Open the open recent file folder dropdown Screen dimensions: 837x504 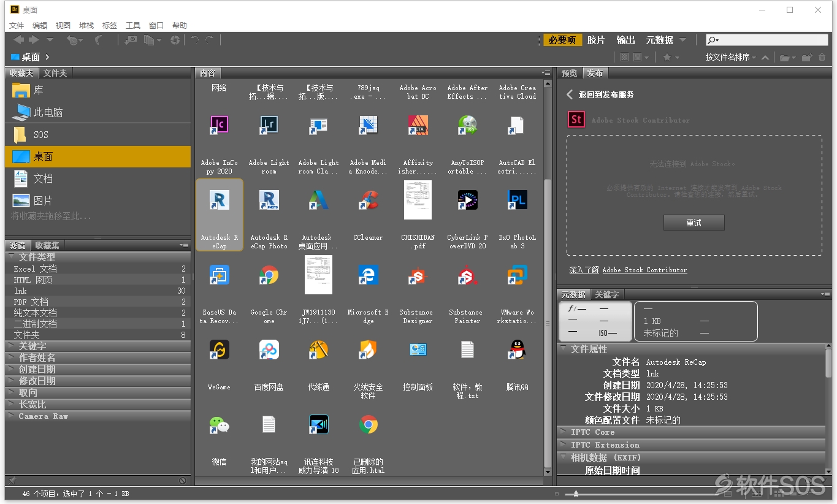pyautogui.click(x=786, y=57)
